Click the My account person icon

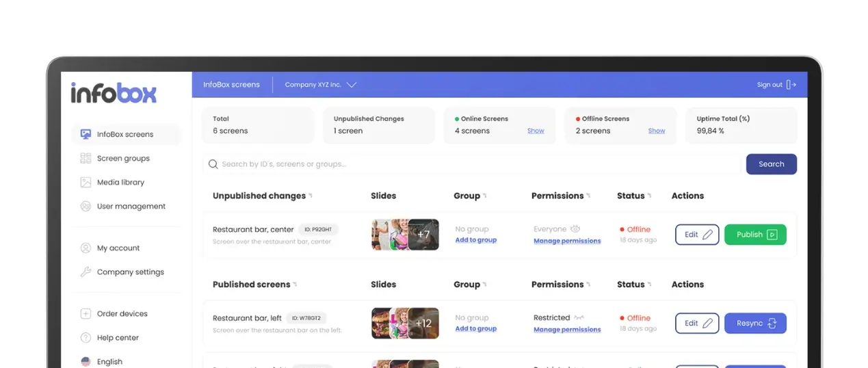(86, 248)
